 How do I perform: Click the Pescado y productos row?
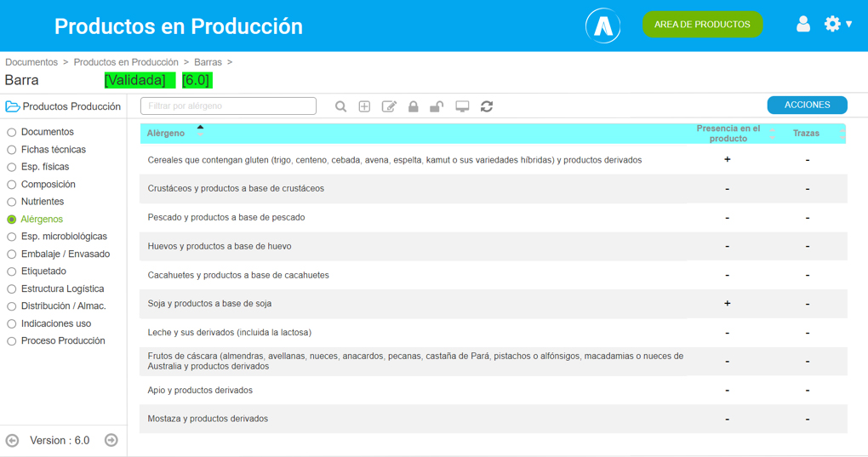[494, 217]
